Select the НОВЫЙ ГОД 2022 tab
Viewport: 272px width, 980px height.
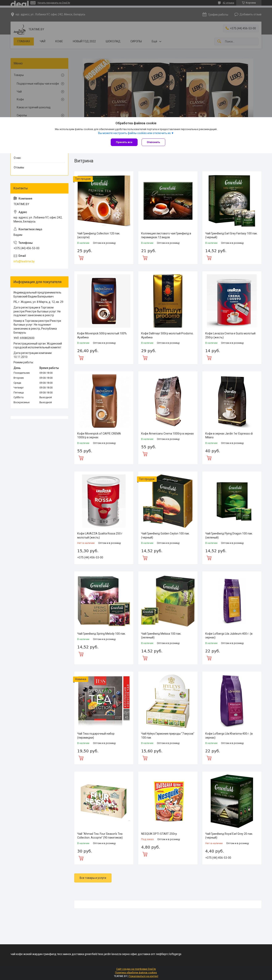coord(84,41)
